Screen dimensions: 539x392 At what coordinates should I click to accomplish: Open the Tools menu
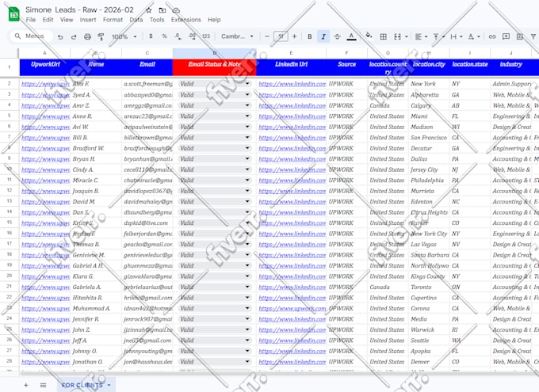(157, 20)
